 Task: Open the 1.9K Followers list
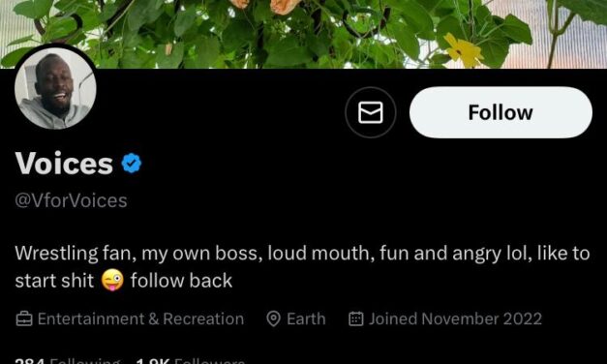[191, 361]
